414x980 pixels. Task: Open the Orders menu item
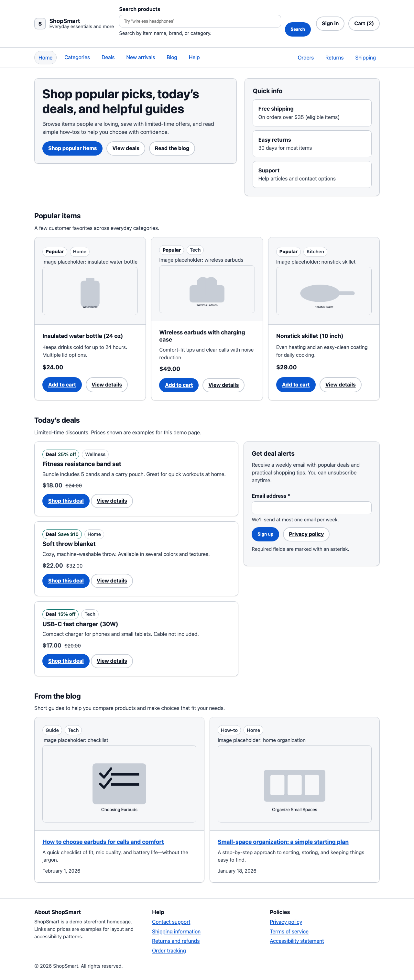pyautogui.click(x=305, y=58)
